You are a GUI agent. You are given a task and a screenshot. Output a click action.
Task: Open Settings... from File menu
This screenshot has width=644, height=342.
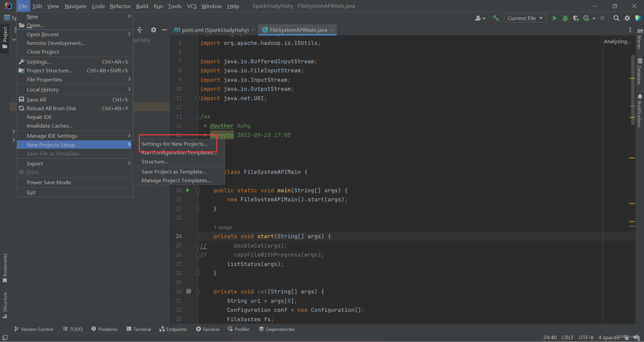[75, 62]
